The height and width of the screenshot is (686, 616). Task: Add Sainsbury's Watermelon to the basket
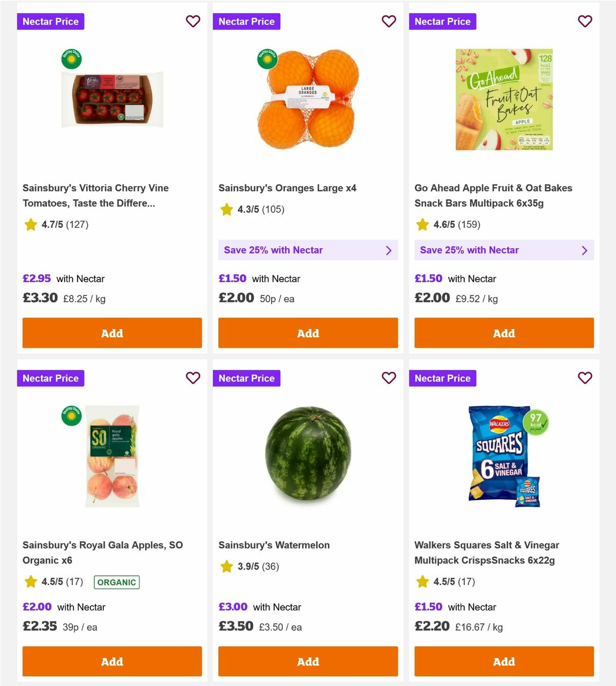tap(308, 662)
